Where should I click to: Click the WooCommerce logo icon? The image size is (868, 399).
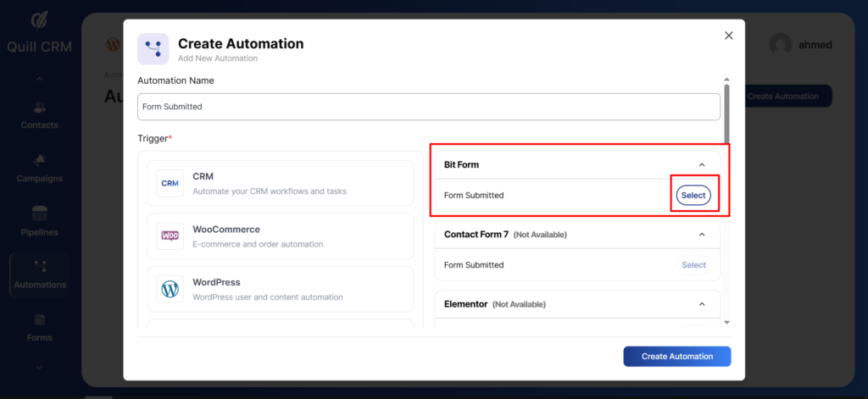170,236
